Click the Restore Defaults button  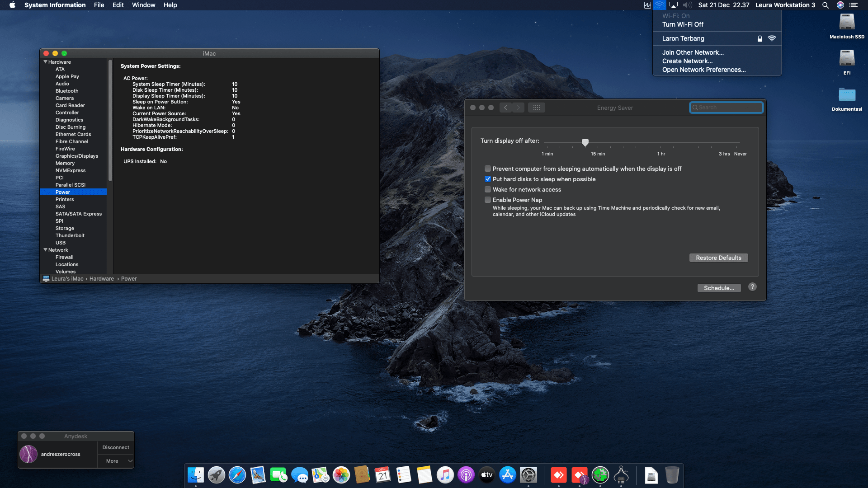718,258
